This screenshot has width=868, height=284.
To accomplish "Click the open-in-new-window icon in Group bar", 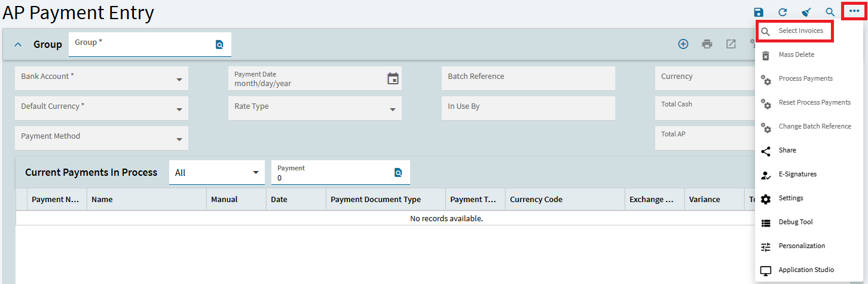I will coord(731,44).
